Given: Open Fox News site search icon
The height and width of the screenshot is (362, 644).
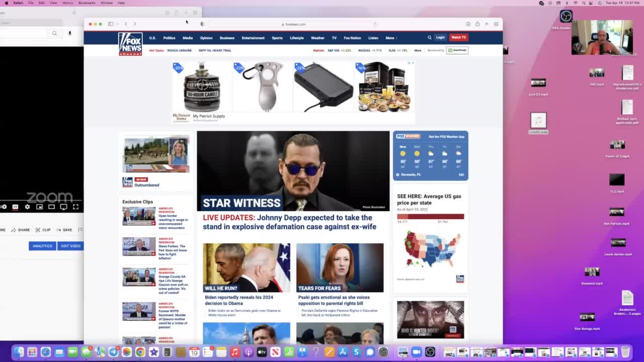Looking at the screenshot, I should click(x=429, y=37).
